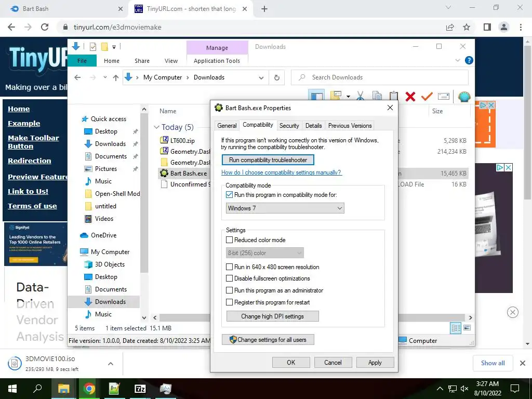Select LT600.zip file

click(x=182, y=140)
